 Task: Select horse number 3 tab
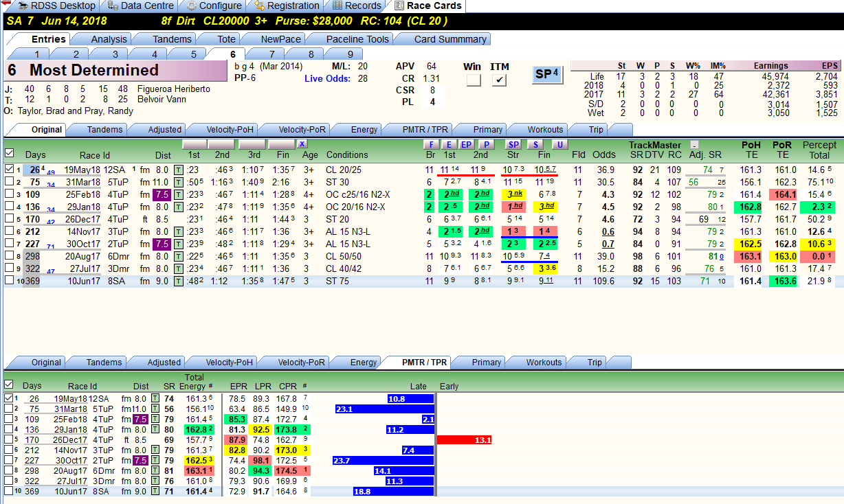[115, 54]
